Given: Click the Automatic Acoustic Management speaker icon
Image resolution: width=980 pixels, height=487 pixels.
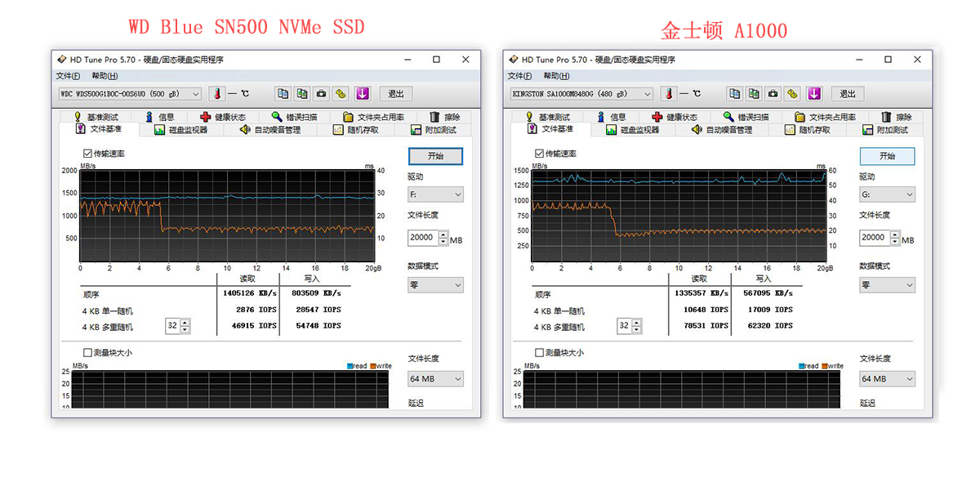Looking at the screenshot, I should (x=247, y=128).
